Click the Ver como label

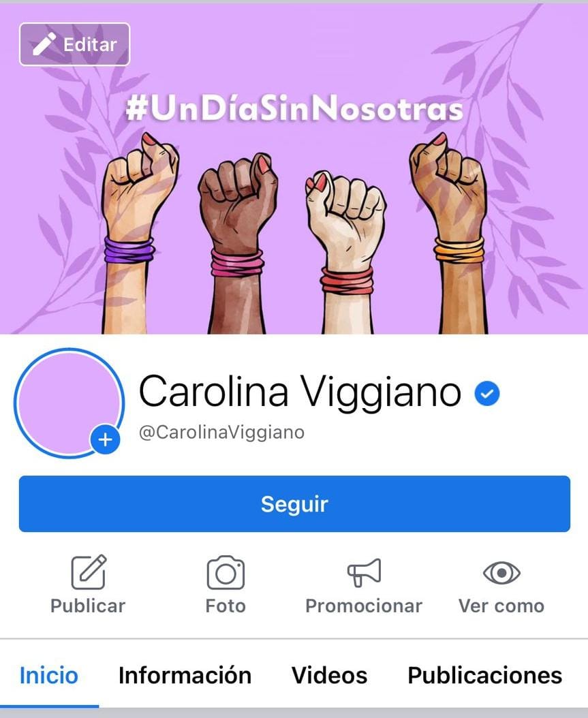click(501, 606)
